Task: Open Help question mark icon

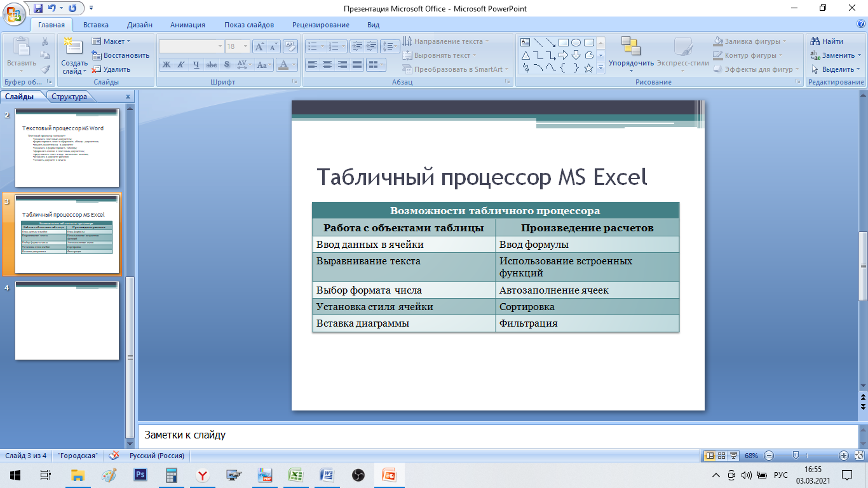Action: click(860, 24)
